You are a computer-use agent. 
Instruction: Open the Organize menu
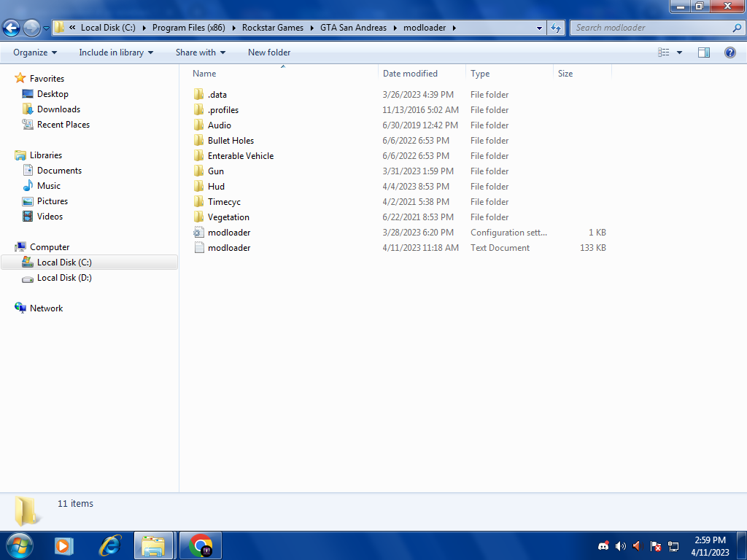coord(35,52)
